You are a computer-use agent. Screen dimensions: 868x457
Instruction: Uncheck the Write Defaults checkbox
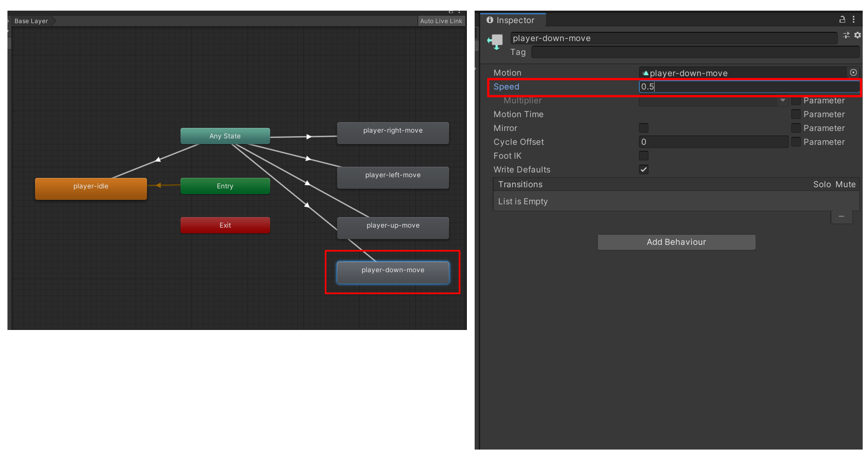coord(644,170)
